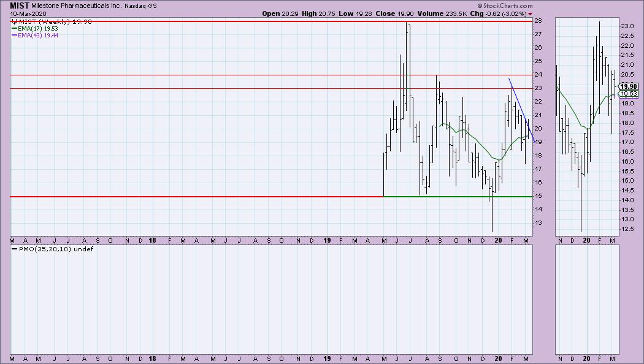Click the 13 label on main price axis
This screenshot has width=644, height=364.
538,223
